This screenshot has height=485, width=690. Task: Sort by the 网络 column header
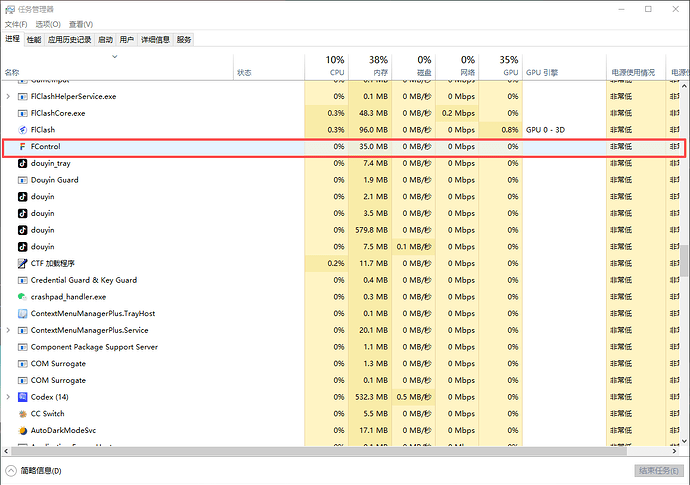click(x=457, y=66)
